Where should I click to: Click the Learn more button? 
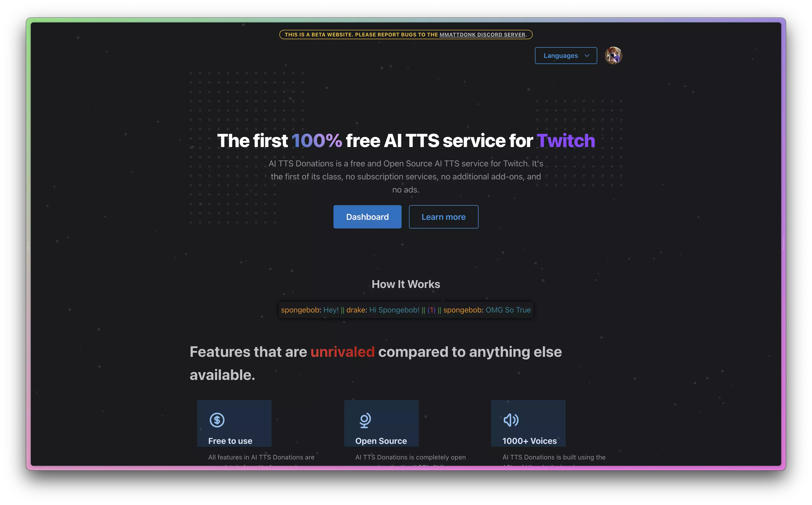click(444, 216)
